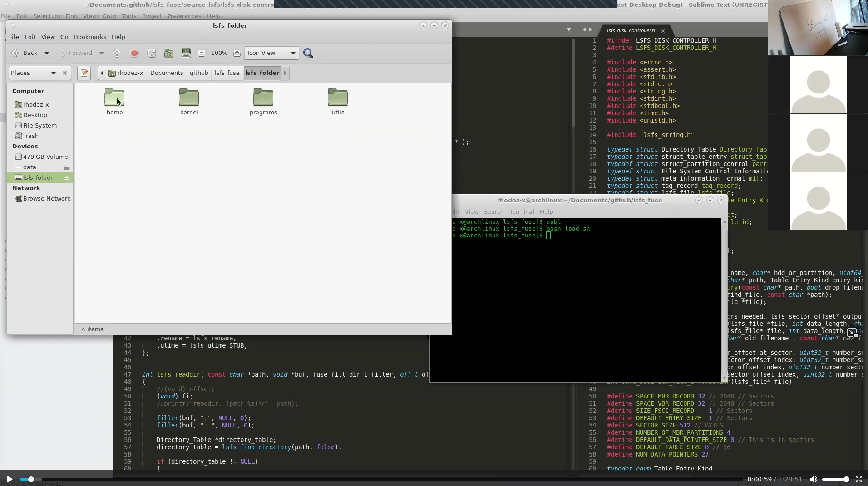Open the Sublime Text Project menu
868x486 pixels.
pos(152,16)
